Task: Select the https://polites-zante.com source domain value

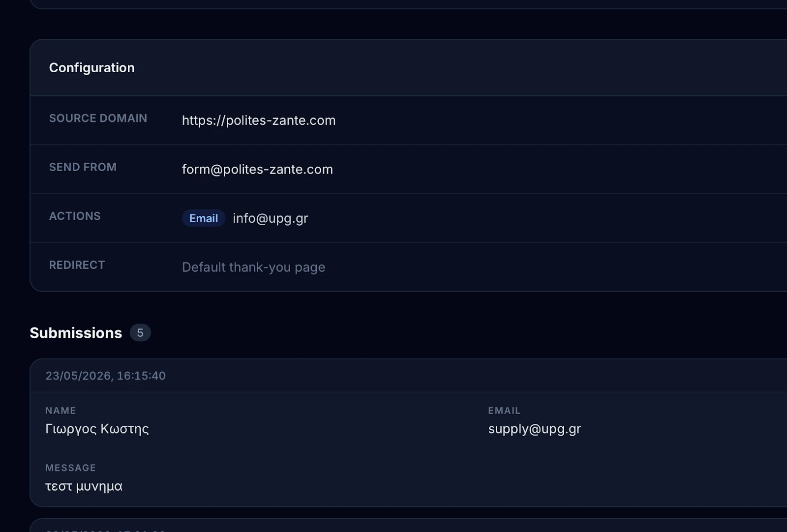Action: [x=259, y=120]
